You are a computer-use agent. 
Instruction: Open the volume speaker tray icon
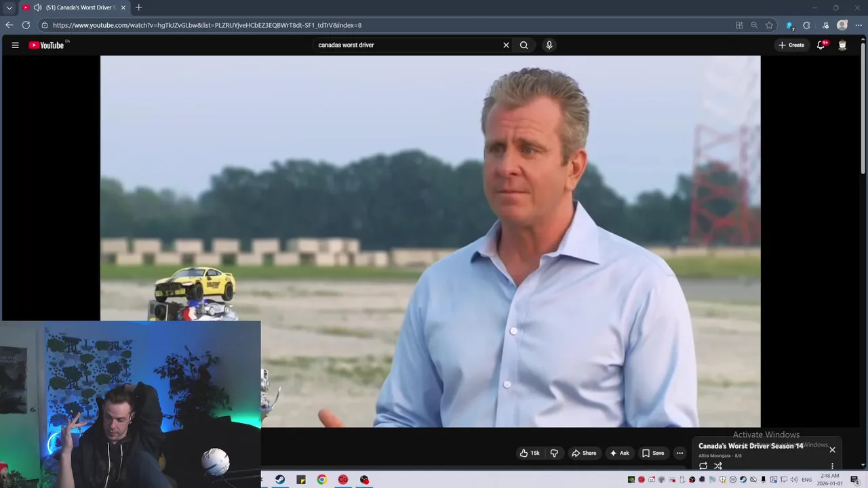[794, 480]
